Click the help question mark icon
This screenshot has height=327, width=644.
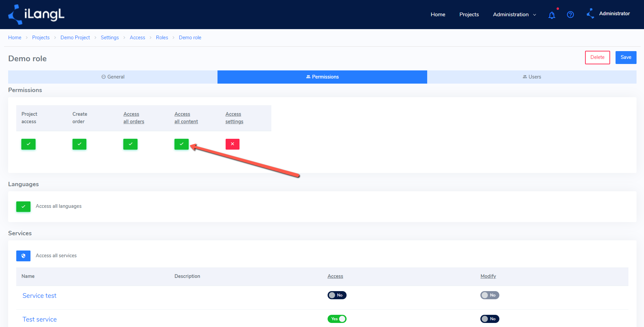(570, 15)
